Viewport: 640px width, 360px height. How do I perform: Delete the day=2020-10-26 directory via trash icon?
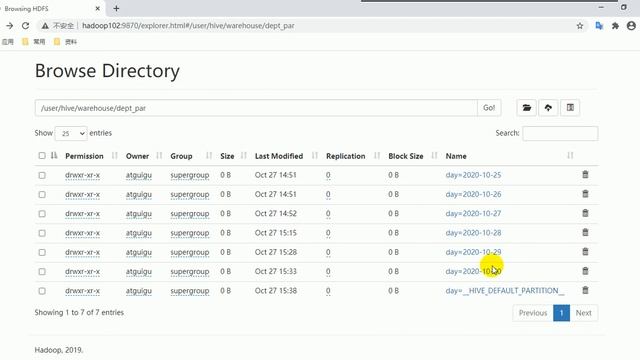[585, 194]
